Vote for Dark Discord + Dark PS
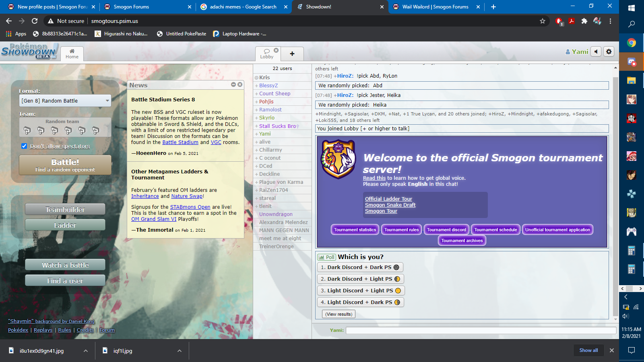The height and width of the screenshot is (362, 644). click(360, 267)
